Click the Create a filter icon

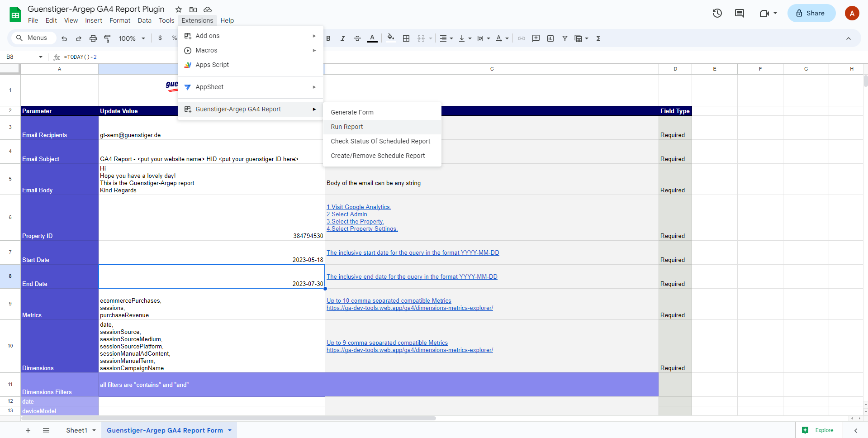point(565,38)
